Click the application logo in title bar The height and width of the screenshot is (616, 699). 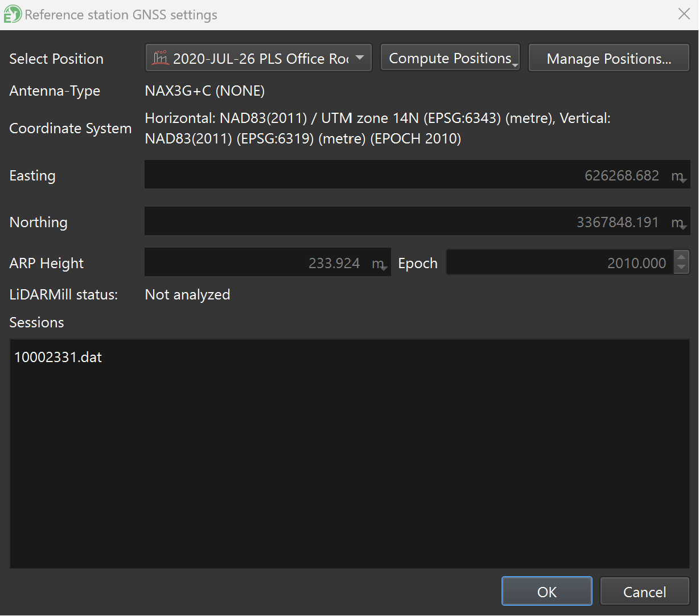[13, 14]
